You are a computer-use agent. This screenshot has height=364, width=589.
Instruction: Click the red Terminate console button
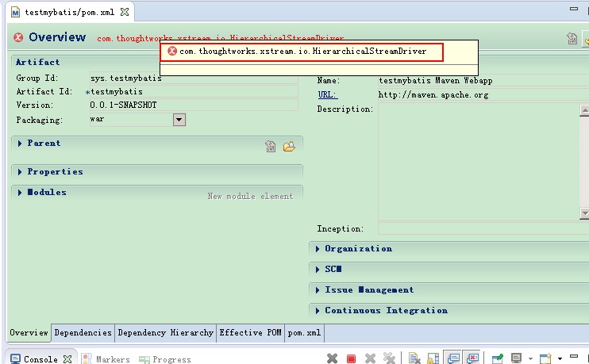351,359
